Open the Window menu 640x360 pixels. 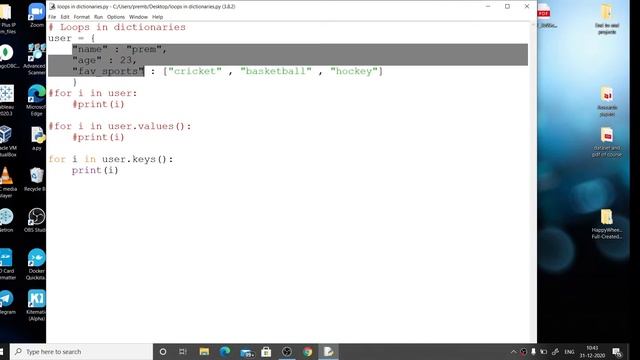coord(138,17)
